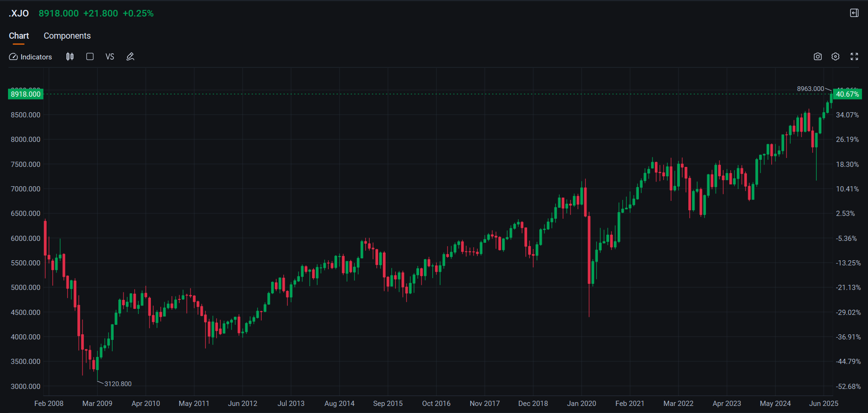Screen dimensions: 868x413
Task: Switch to the Components tab
Action: click(67, 36)
